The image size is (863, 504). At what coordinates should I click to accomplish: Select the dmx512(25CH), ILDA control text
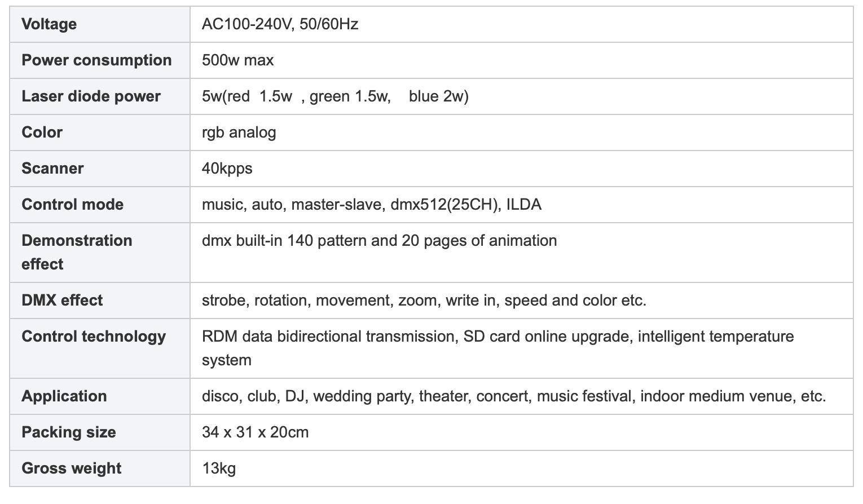tap(466, 205)
